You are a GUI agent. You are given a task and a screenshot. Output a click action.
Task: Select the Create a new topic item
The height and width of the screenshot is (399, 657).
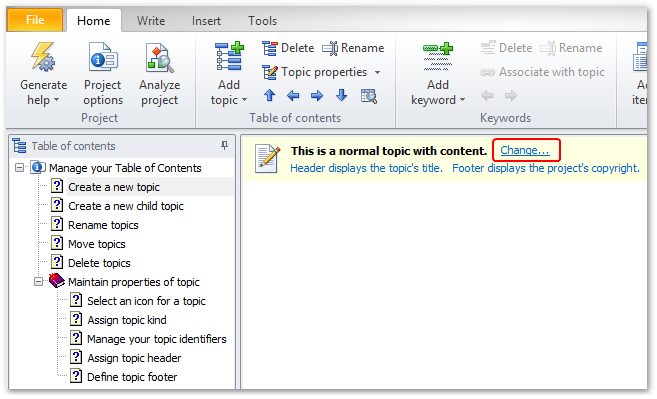[114, 187]
